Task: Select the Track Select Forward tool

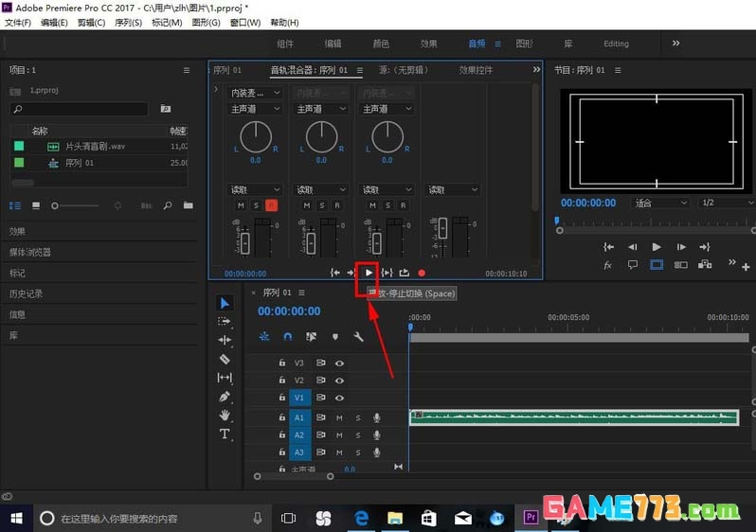Action: [225, 322]
